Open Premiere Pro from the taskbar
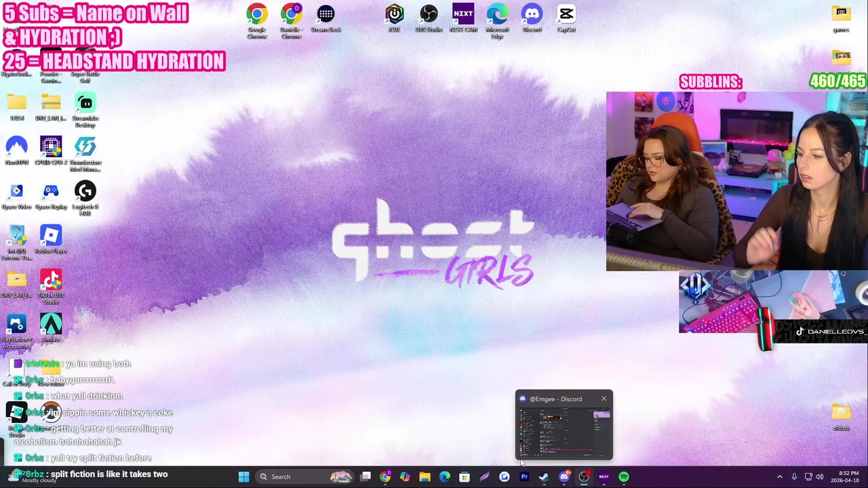Image resolution: width=868 pixels, height=488 pixels. coord(524,476)
